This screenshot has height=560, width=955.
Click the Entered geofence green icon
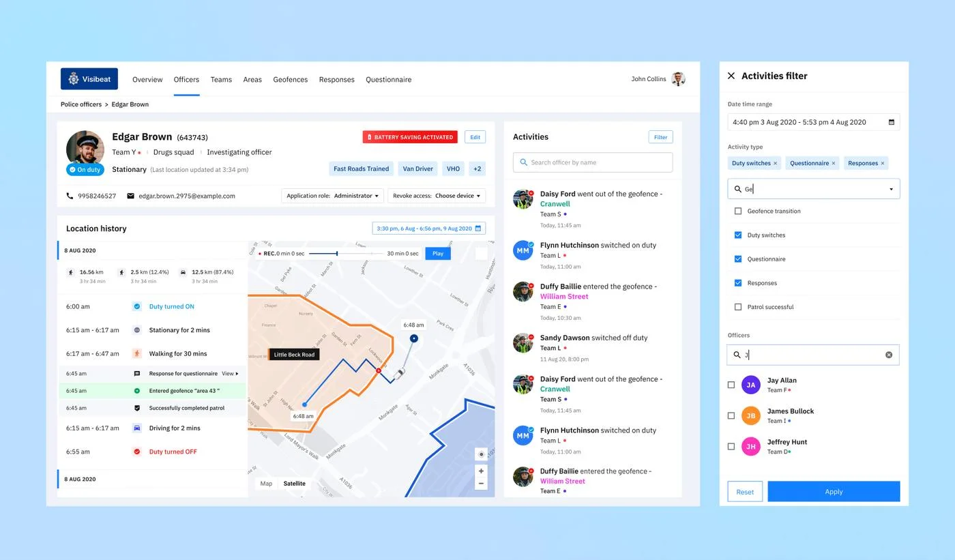click(x=137, y=391)
